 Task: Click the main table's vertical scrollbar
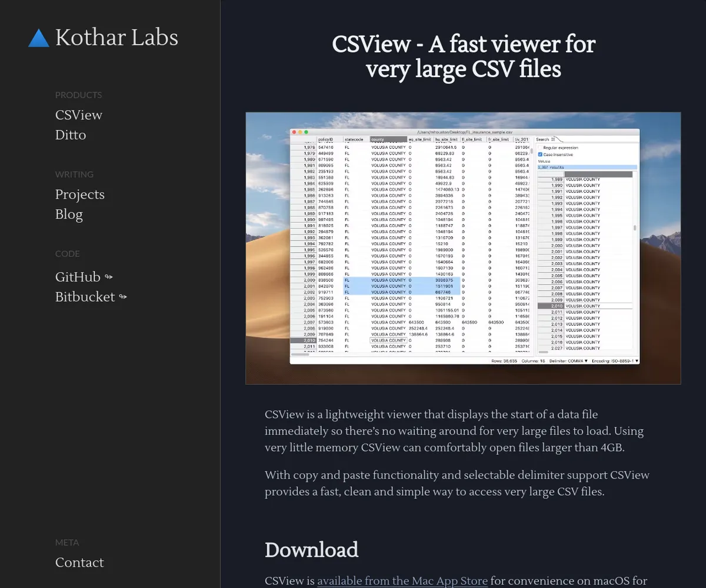click(532, 151)
